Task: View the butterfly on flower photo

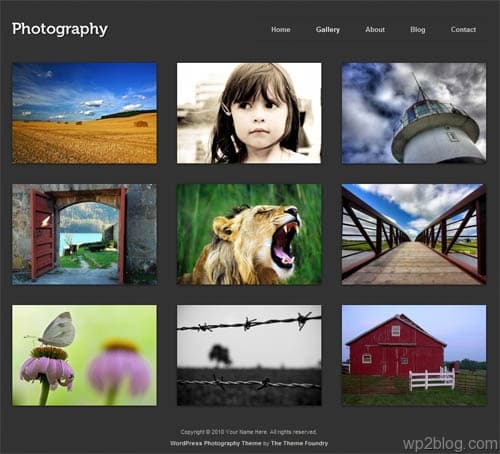Action: click(x=84, y=355)
